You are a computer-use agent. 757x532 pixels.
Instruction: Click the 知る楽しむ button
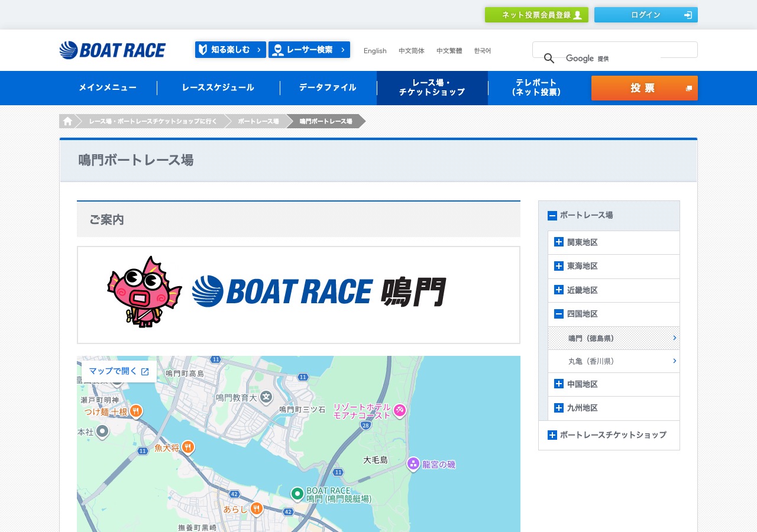(x=231, y=50)
